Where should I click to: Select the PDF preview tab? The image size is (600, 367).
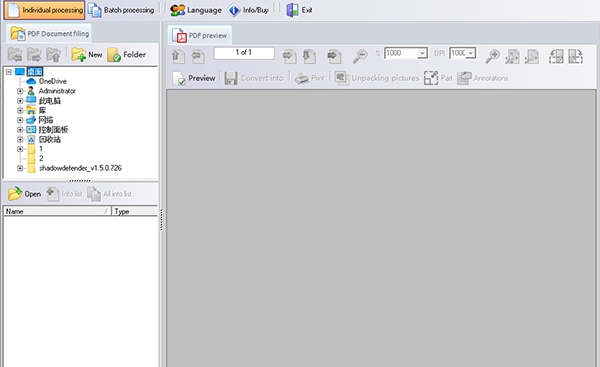pos(199,36)
